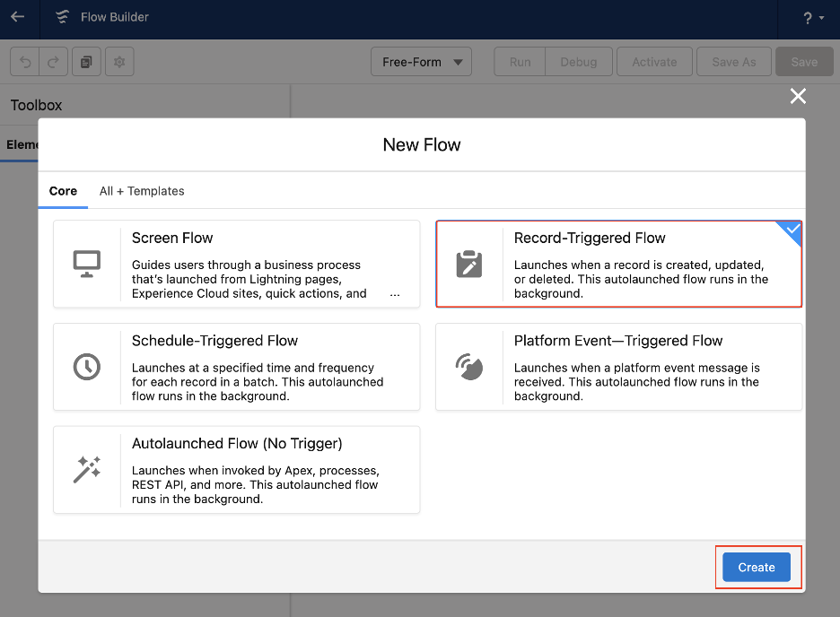
Task: Click the Create button
Action: click(x=757, y=567)
